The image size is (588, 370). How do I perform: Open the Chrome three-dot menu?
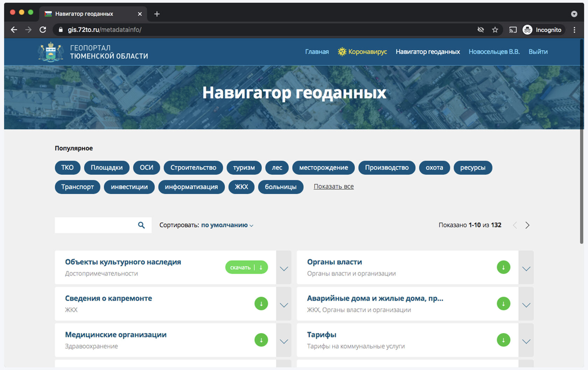tap(574, 30)
